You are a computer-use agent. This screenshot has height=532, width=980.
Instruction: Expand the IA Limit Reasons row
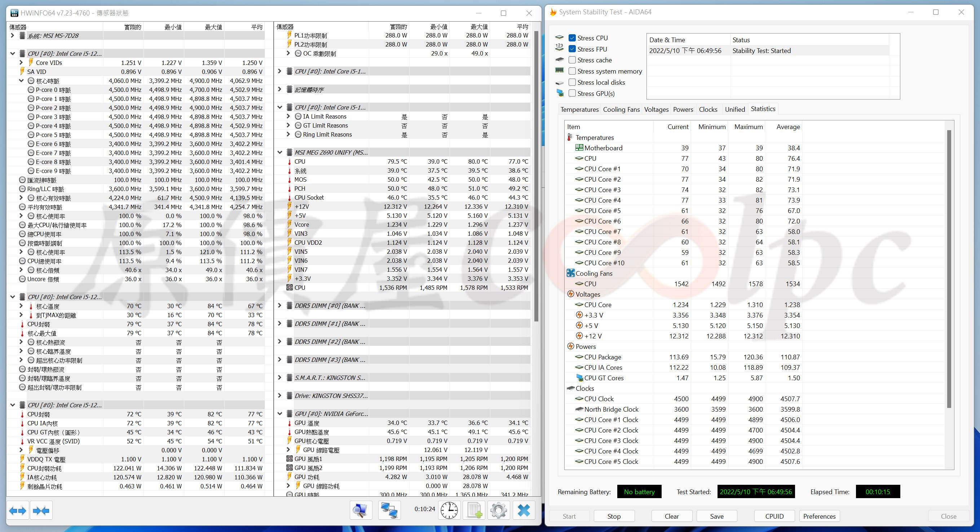coord(288,116)
